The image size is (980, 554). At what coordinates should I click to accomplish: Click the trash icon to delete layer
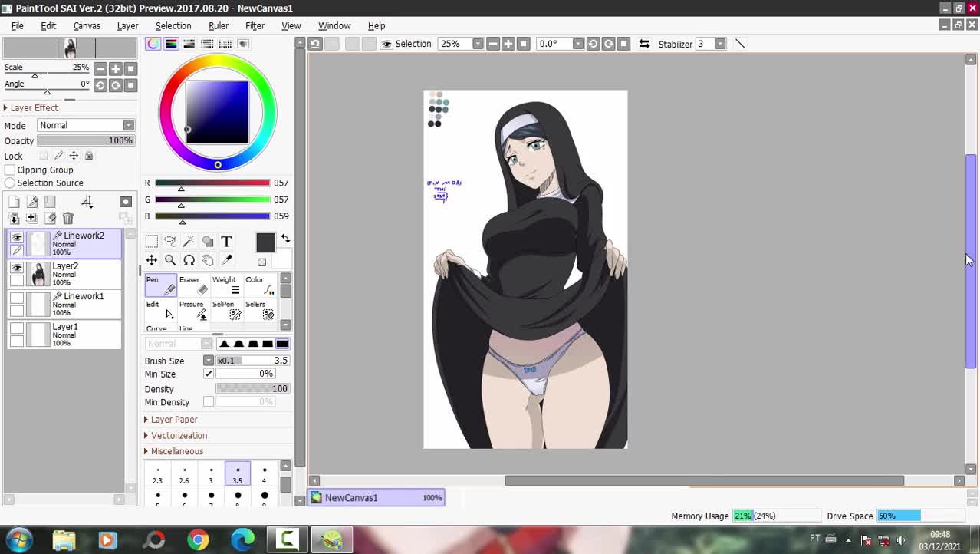68,219
